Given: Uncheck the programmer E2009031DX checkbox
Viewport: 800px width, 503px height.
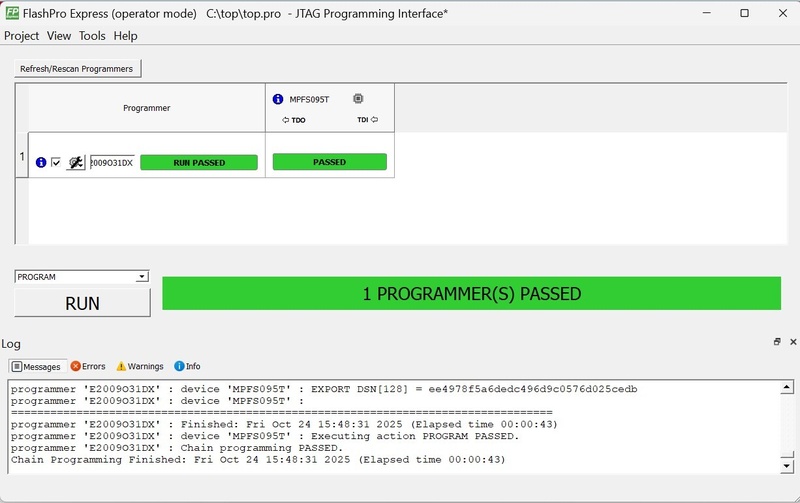Looking at the screenshot, I should click(x=56, y=162).
